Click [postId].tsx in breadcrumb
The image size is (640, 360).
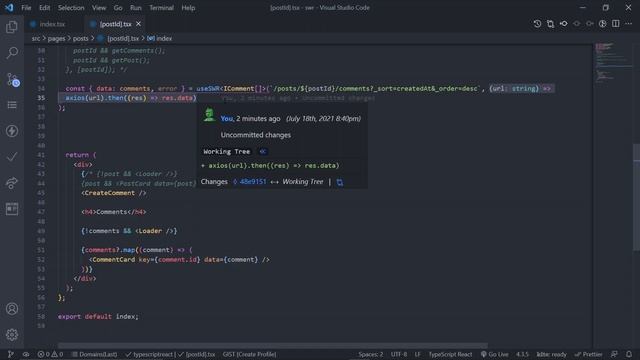(x=123, y=38)
